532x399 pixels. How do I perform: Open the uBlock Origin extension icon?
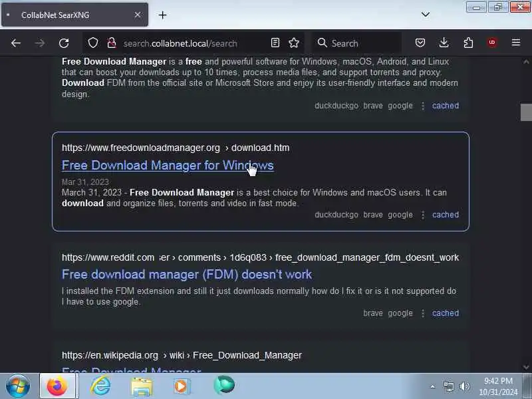coord(492,43)
